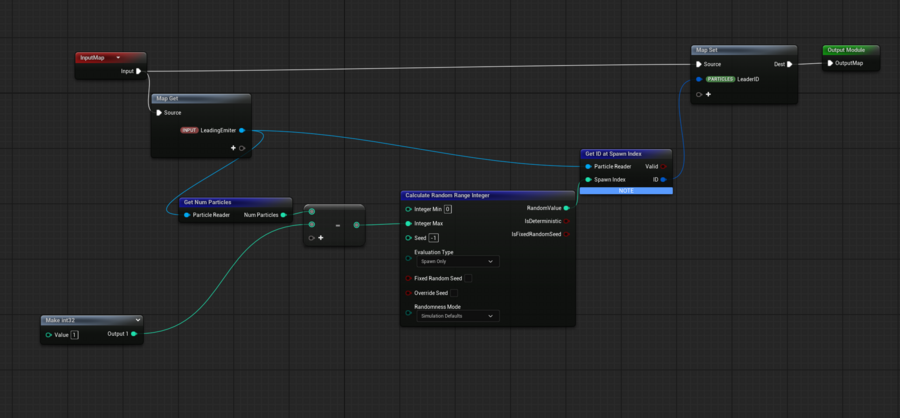Click the Dest output pin on Map Set
The height and width of the screenshot is (418, 900).
(789, 64)
